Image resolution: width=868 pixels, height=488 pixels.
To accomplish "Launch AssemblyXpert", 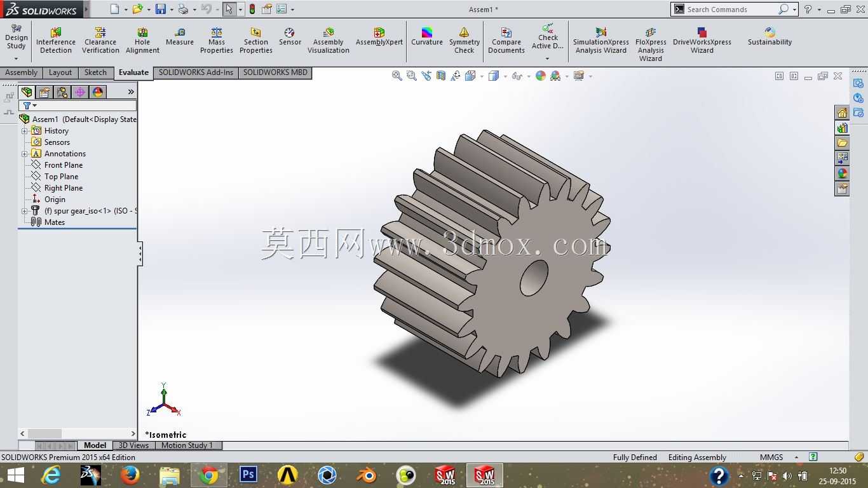I will pos(379,36).
